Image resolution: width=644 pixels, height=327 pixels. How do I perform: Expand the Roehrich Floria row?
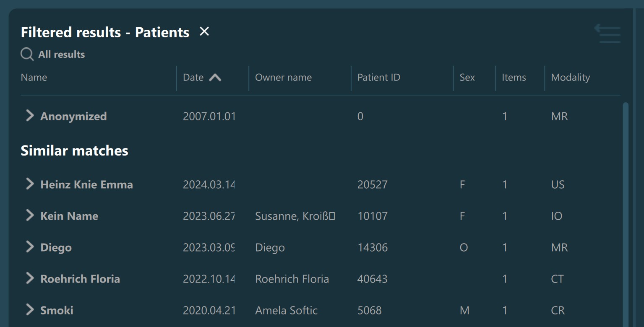click(30, 278)
